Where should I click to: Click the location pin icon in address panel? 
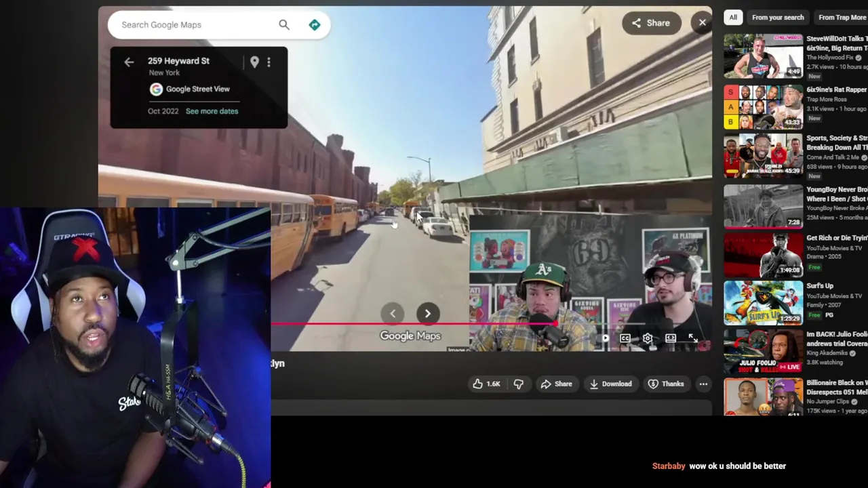[x=254, y=62]
